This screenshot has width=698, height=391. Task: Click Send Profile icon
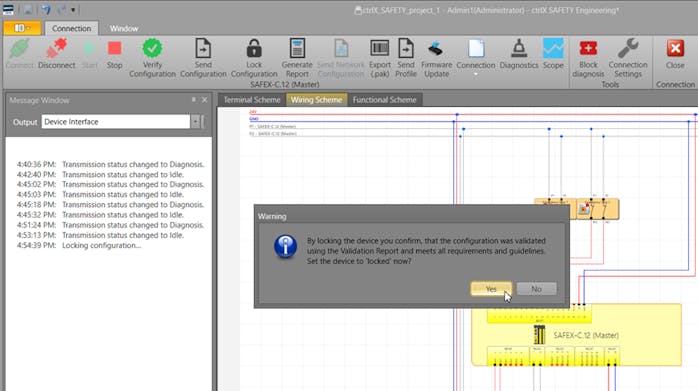[x=406, y=48]
